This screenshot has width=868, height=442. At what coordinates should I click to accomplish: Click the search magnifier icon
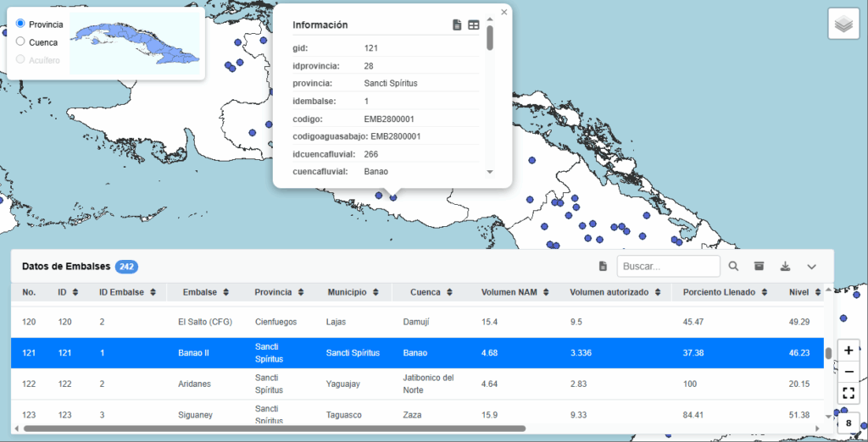pyautogui.click(x=734, y=267)
